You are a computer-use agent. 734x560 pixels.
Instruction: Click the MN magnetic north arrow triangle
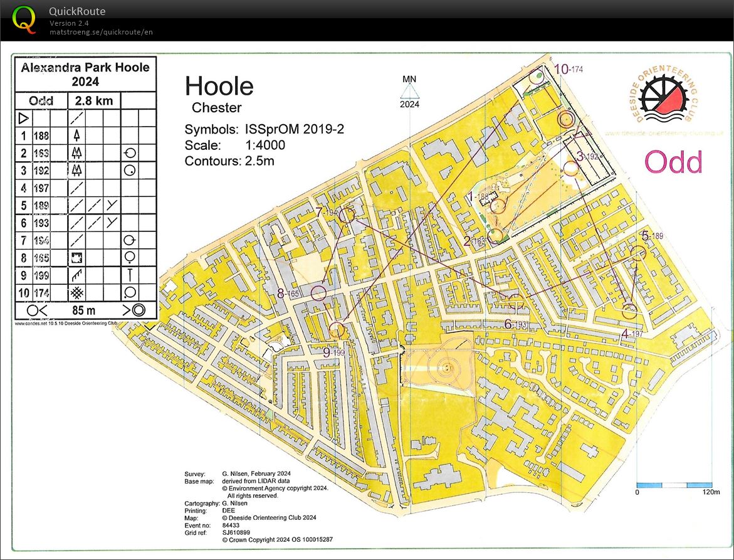click(x=409, y=91)
